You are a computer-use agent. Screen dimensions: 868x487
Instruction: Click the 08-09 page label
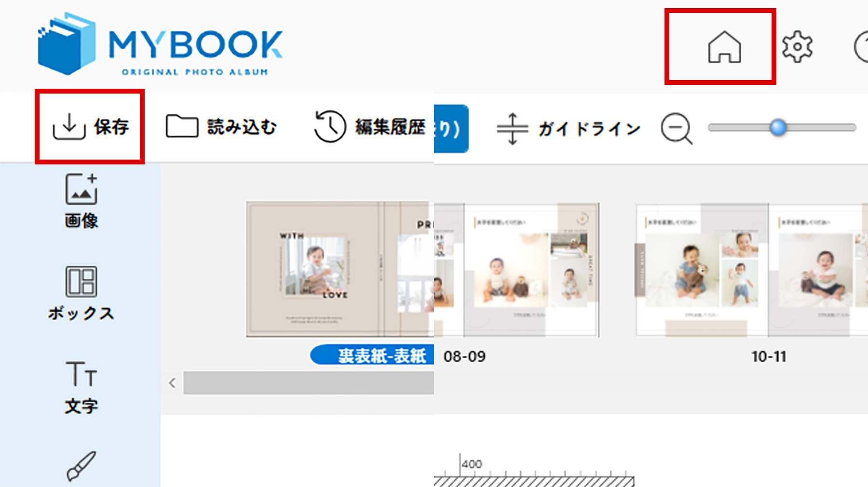tap(464, 356)
